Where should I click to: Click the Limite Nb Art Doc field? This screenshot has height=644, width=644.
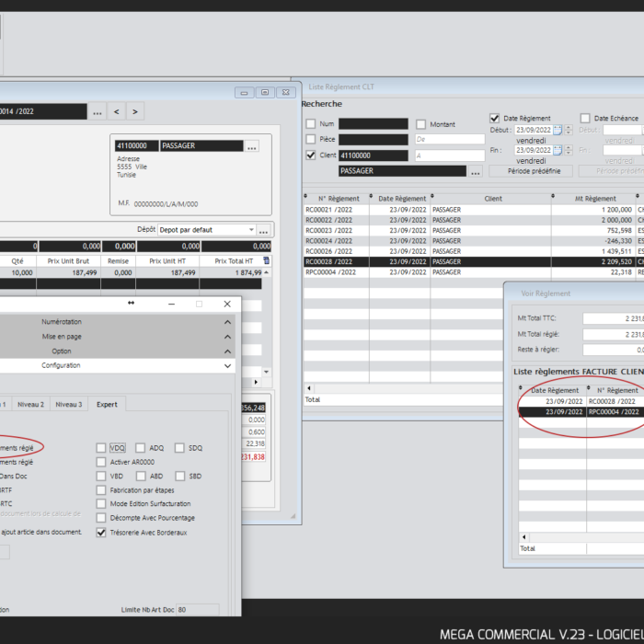(198, 609)
